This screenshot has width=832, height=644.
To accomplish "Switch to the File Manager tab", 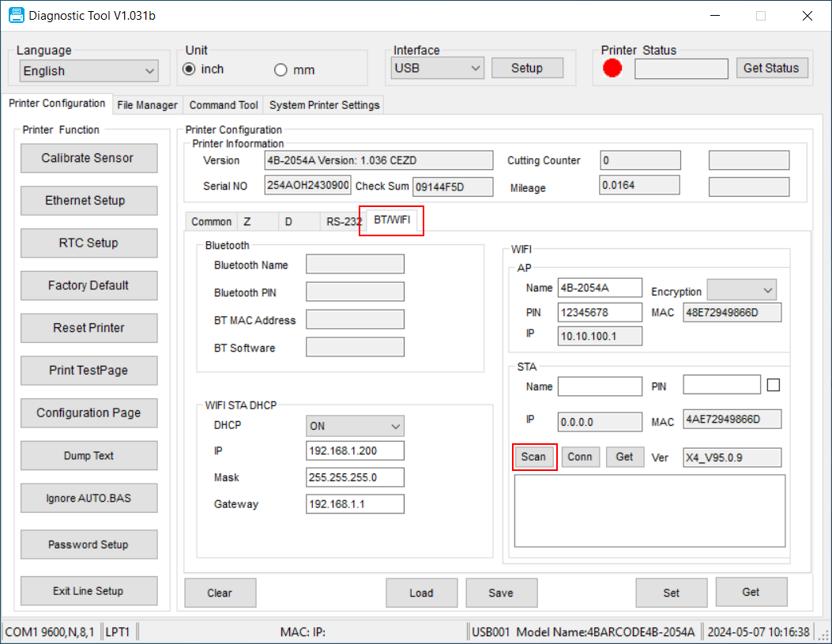I will [147, 105].
